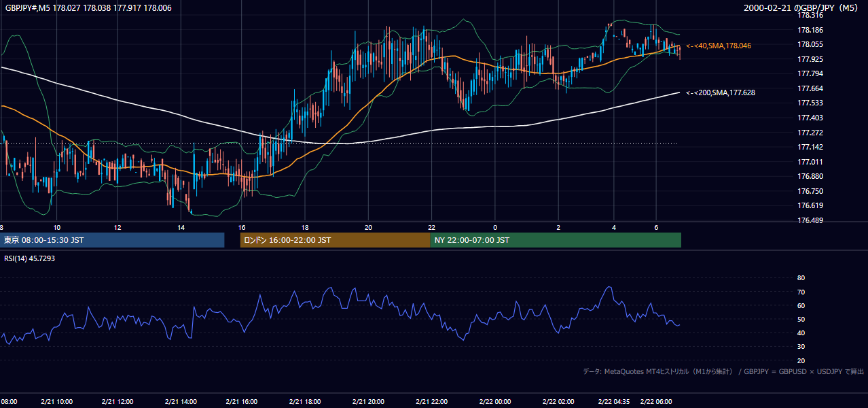
Task: Click the '2000-02-21 のGBPJPY (M5)' chart title
Action: 802,8
